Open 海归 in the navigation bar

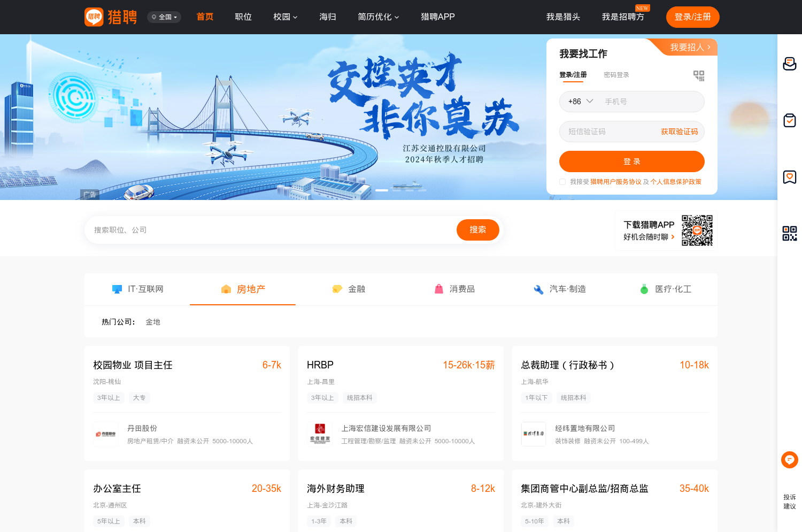pyautogui.click(x=328, y=17)
